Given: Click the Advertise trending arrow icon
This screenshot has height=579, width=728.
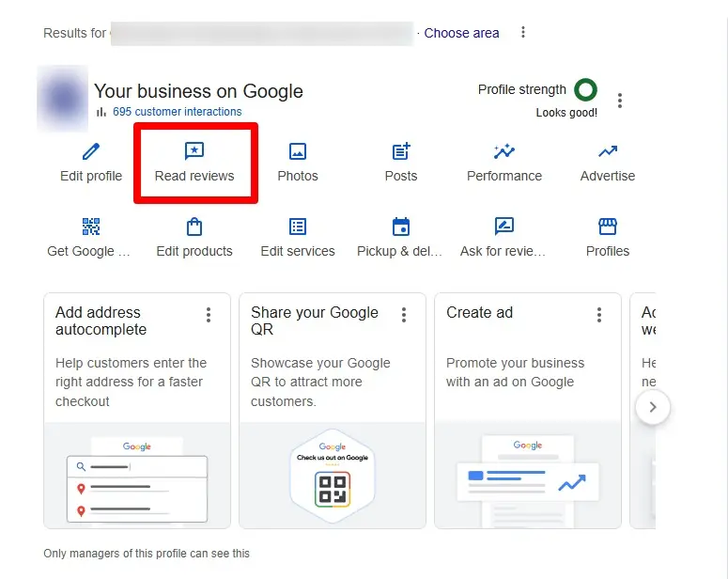Looking at the screenshot, I should (x=608, y=152).
